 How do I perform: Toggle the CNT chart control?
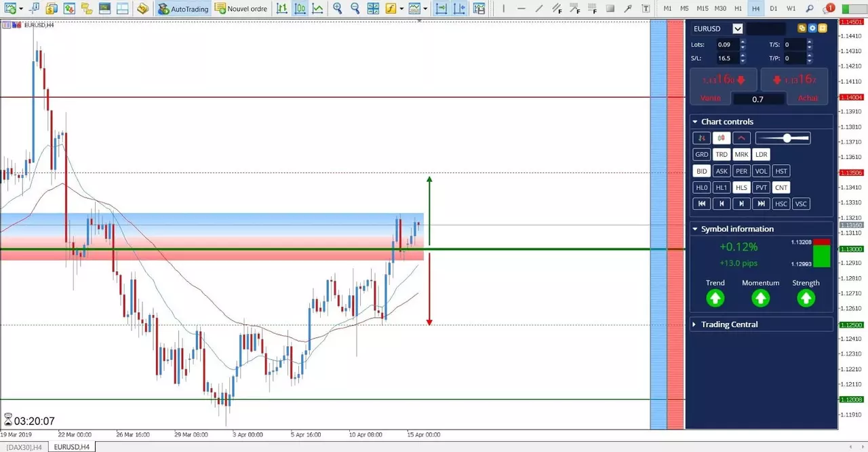782,187
